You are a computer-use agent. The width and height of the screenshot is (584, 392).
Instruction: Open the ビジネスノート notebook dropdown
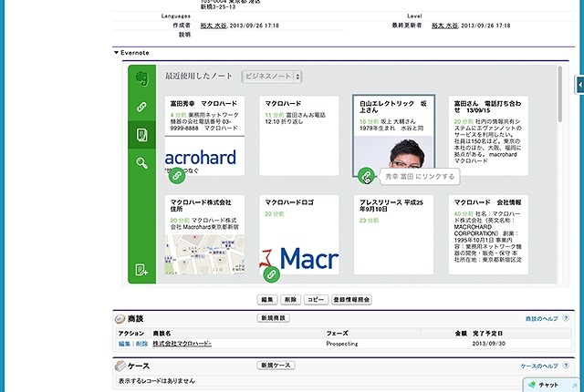pos(272,77)
